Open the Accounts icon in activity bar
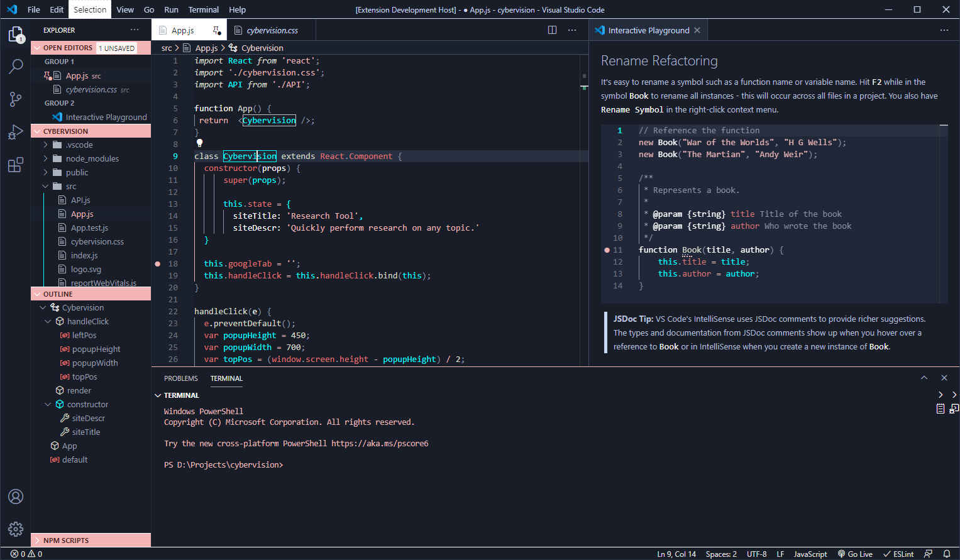 click(x=16, y=497)
